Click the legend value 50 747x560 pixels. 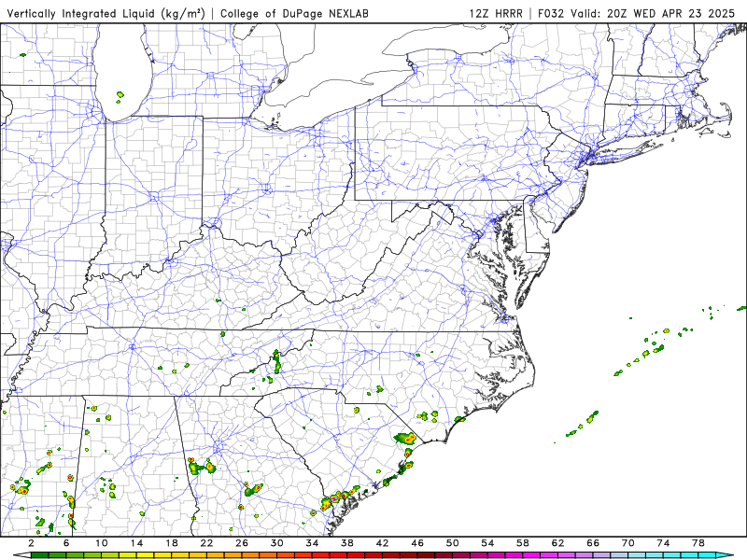pos(453,543)
